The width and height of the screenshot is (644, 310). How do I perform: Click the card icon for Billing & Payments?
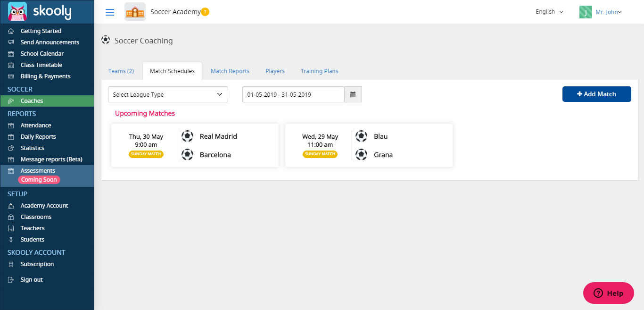pos(11,76)
